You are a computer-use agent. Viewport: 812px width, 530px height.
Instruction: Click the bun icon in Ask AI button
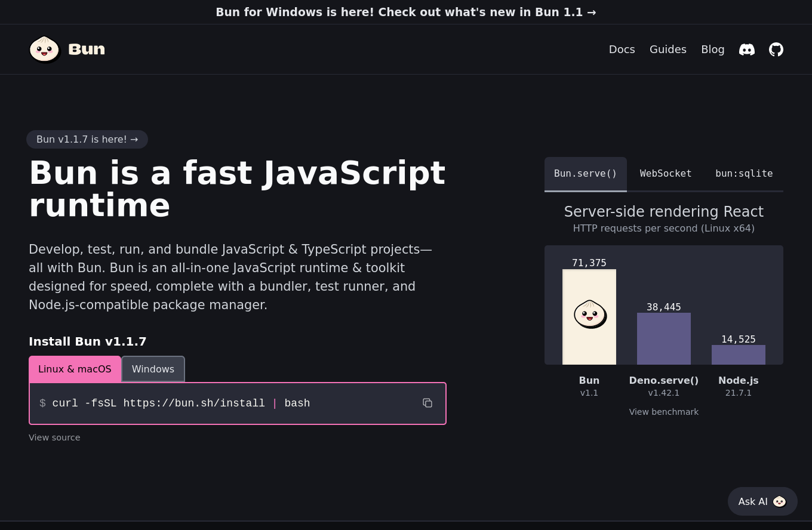coord(779,501)
